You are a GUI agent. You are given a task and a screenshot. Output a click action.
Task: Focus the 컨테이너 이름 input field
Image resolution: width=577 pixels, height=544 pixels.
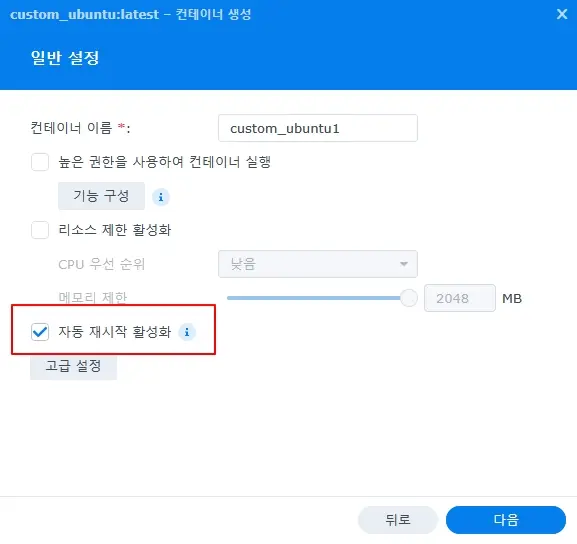pos(318,128)
